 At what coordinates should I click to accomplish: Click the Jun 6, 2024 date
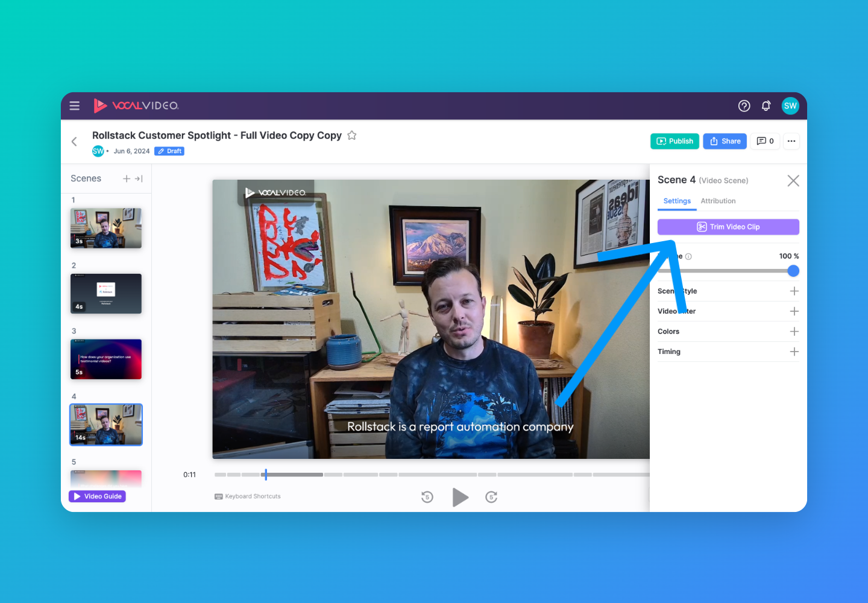tap(131, 151)
